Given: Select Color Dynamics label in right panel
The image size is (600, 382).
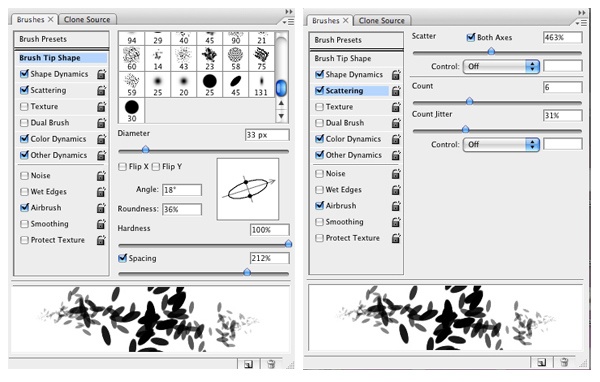Looking at the screenshot, I should click(x=353, y=139).
